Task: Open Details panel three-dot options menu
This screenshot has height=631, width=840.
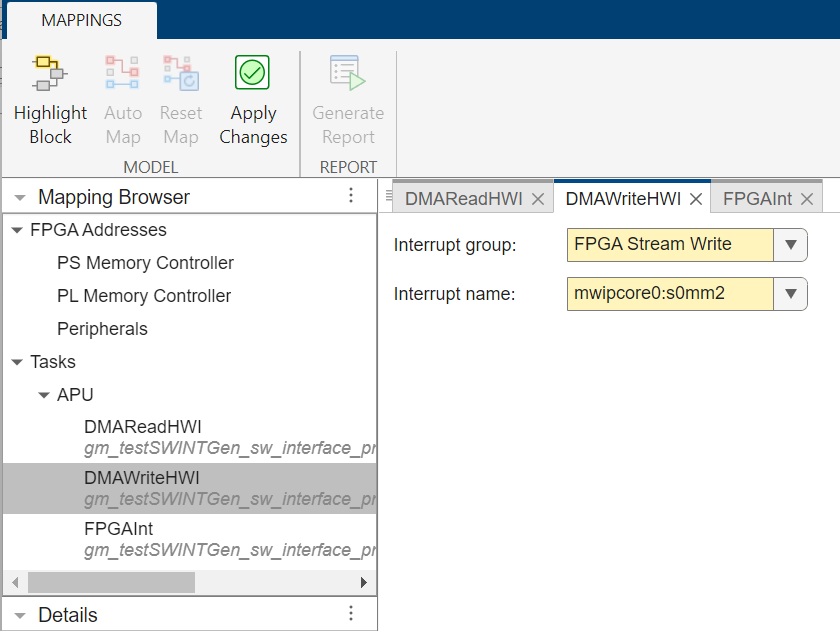Action: [351, 614]
